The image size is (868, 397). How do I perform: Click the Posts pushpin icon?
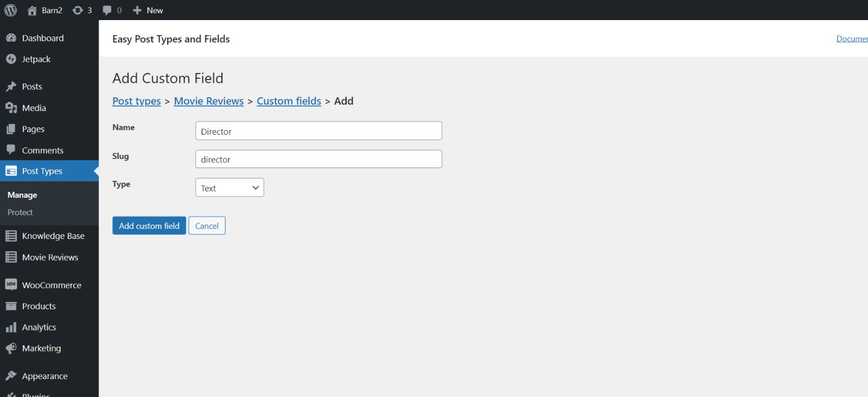pos(12,86)
